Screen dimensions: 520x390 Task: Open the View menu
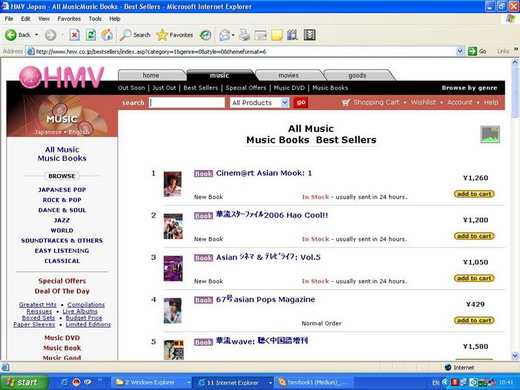(44, 19)
